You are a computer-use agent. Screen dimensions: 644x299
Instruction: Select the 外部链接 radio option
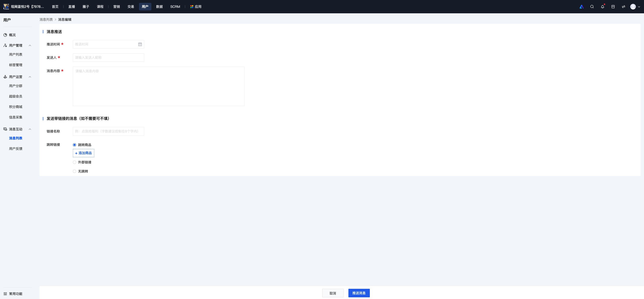click(x=74, y=162)
